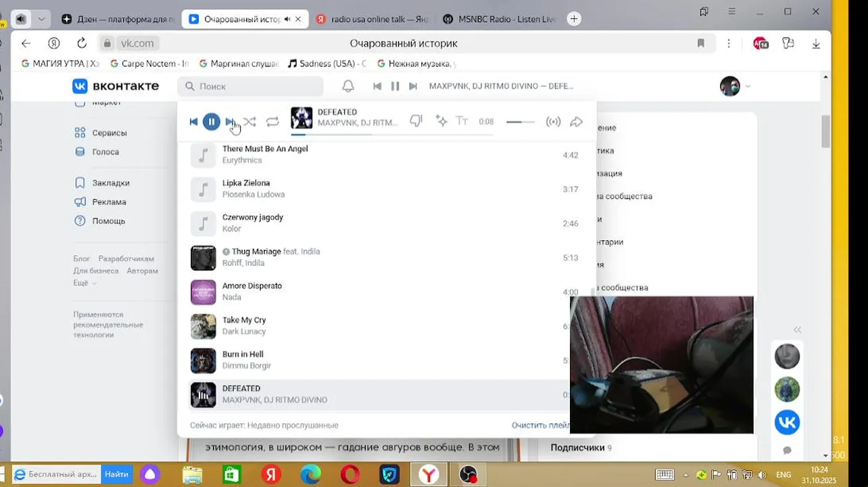The width and height of the screenshot is (868, 487).
Task: Play Czerwony jagody by Kolor
Action: pos(386,223)
